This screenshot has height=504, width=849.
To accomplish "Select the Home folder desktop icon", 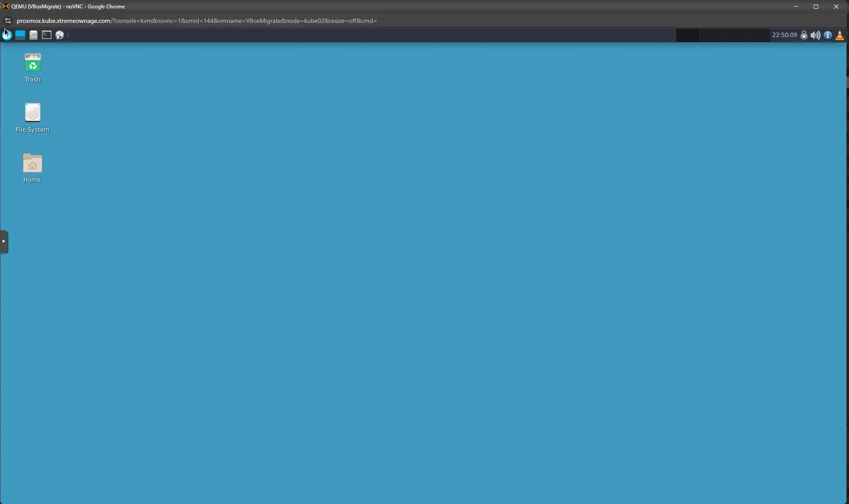I will (32, 163).
